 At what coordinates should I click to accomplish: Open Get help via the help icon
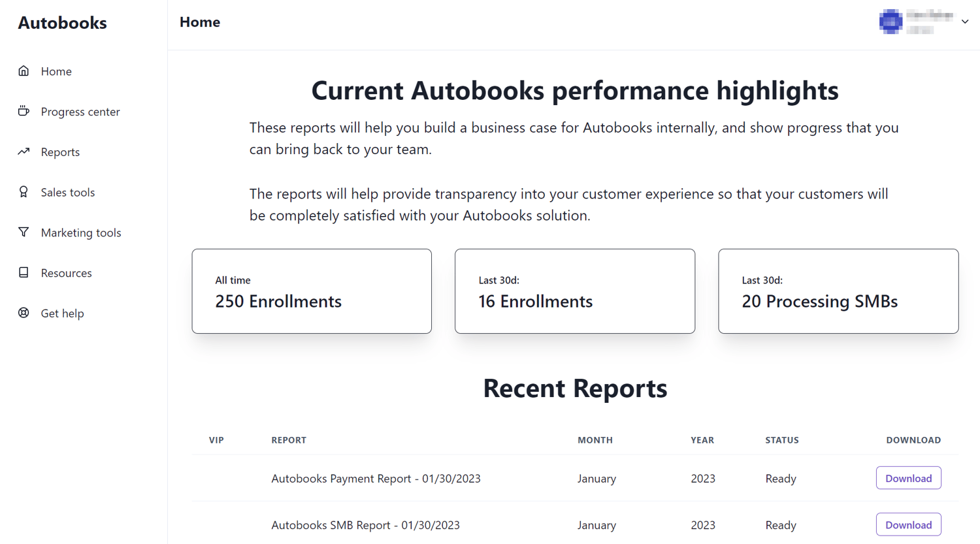24,313
